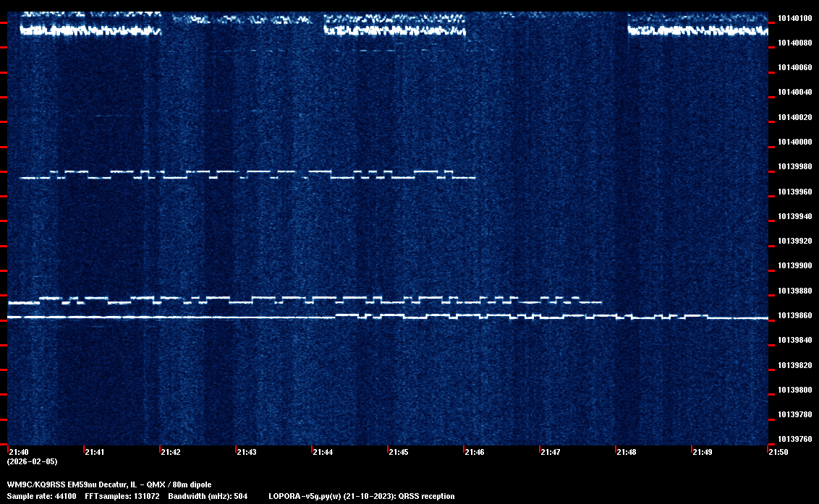The width and height of the screenshot is (819, 504).
Task: Click the (2026-02-05) date label
Action: [x=32, y=461]
